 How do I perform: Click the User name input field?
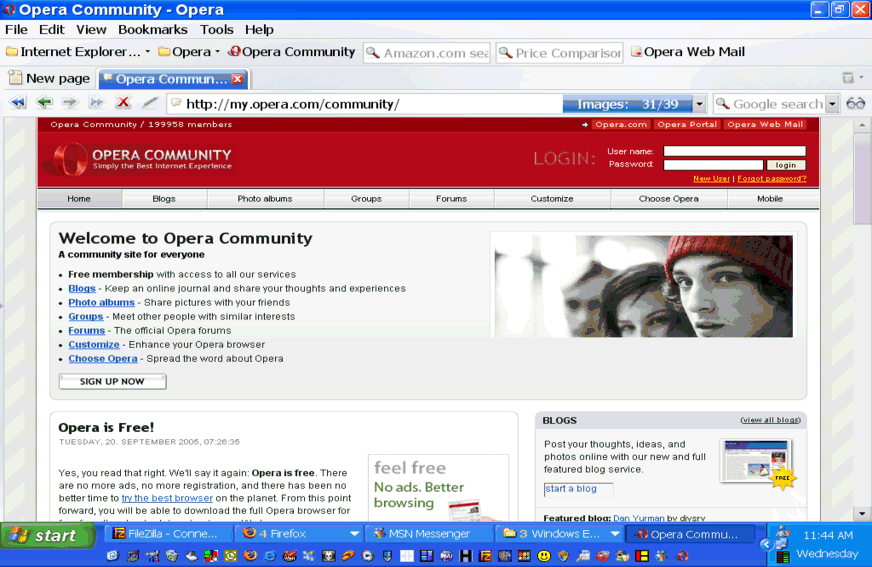click(x=735, y=151)
